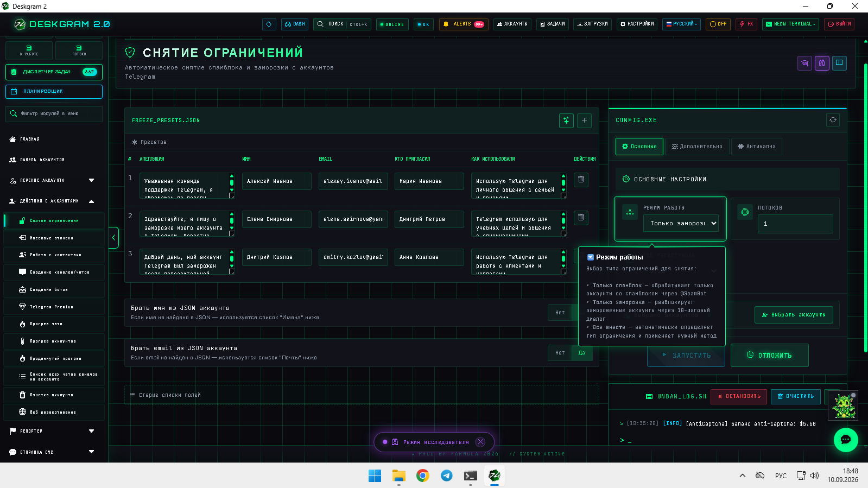
Task: Open Telegram from the Windows taskbar
Action: pyautogui.click(x=446, y=476)
